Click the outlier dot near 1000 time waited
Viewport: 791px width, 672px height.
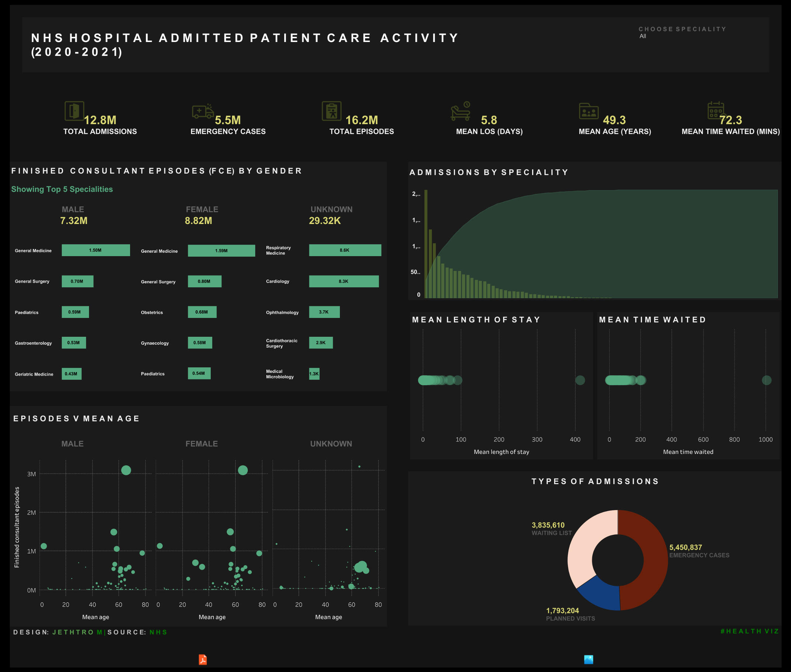tap(766, 380)
